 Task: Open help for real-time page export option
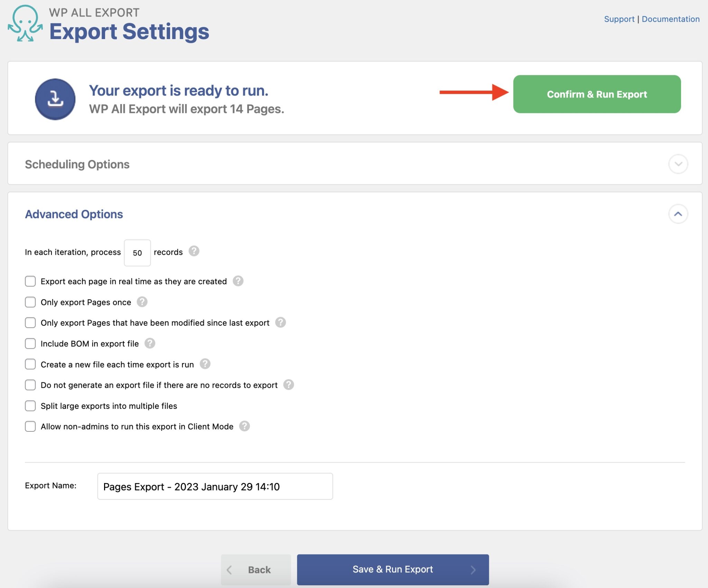click(238, 281)
